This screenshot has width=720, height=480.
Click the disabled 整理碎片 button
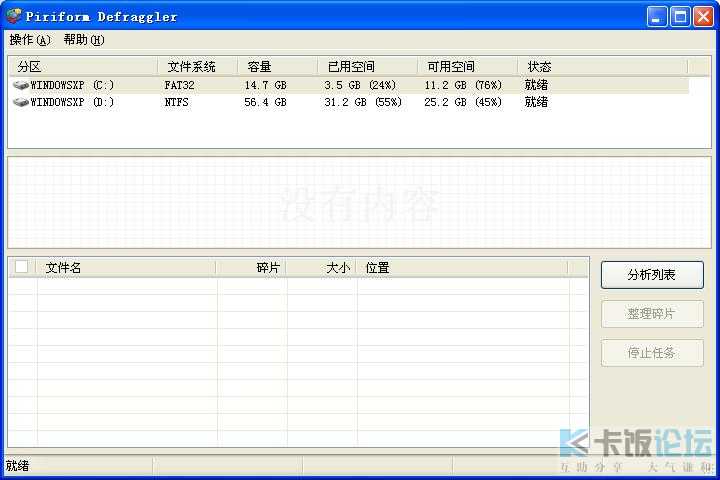click(652, 314)
